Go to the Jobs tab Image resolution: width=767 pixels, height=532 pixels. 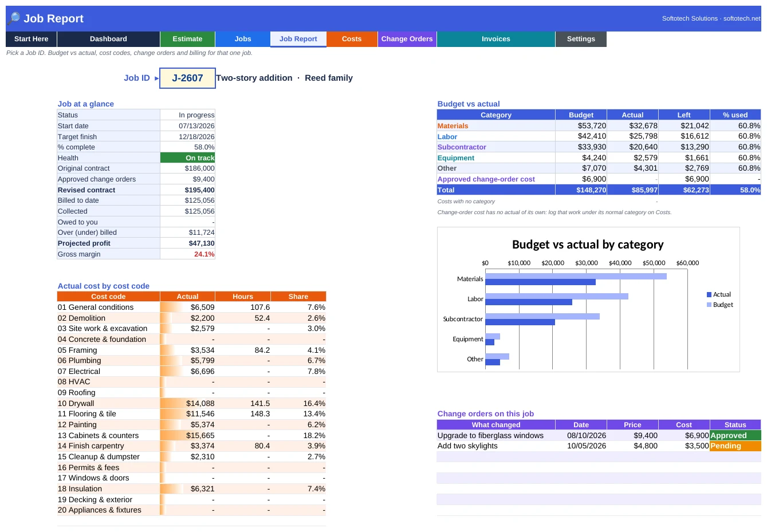point(243,39)
